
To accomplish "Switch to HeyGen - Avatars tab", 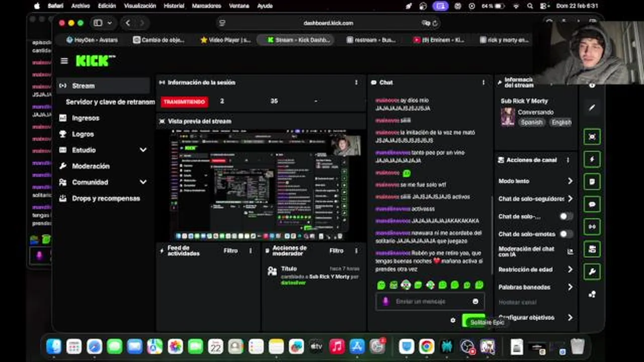I will coord(92,40).
